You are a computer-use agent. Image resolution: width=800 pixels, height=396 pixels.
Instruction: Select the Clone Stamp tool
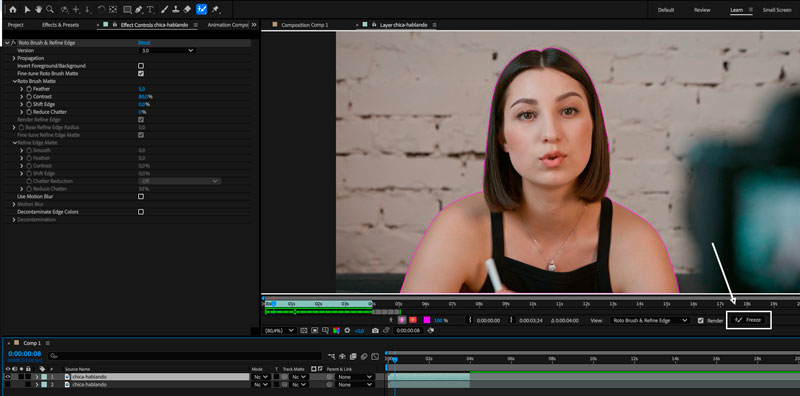(x=176, y=9)
